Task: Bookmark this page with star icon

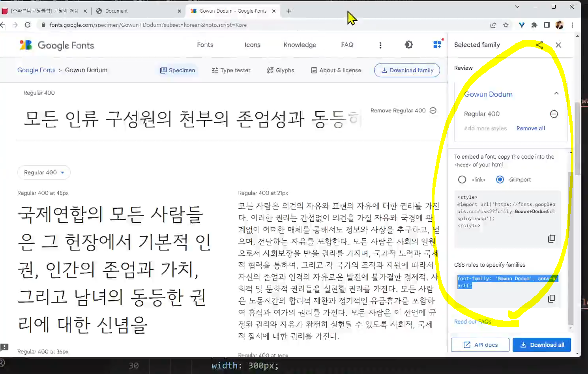Action: tap(506, 25)
